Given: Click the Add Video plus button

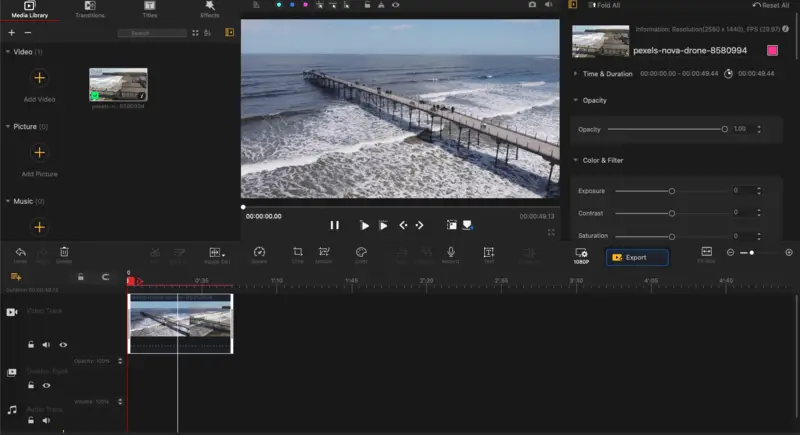Looking at the screenshot, I should 39,78.
